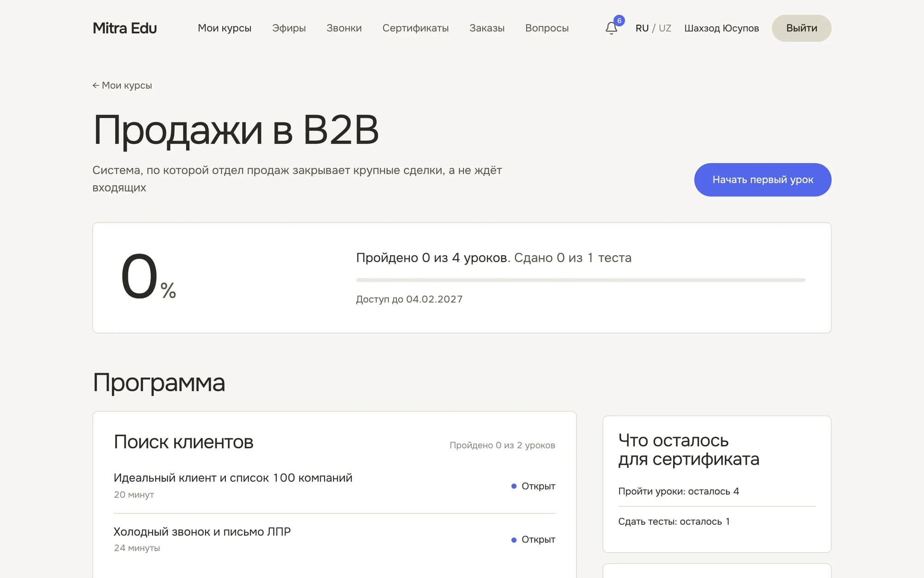The width and height of the screenshot is (924, 578).
Task: Click the Начать первый урок button
Action: [x=763, y=179]
